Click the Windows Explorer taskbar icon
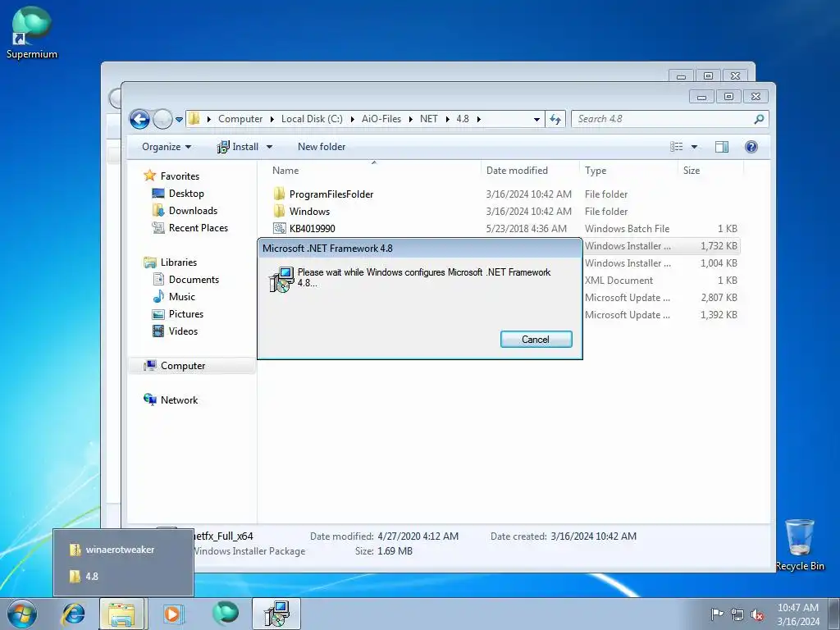This screenshot has width=840, height=630. tap(121, 614)
